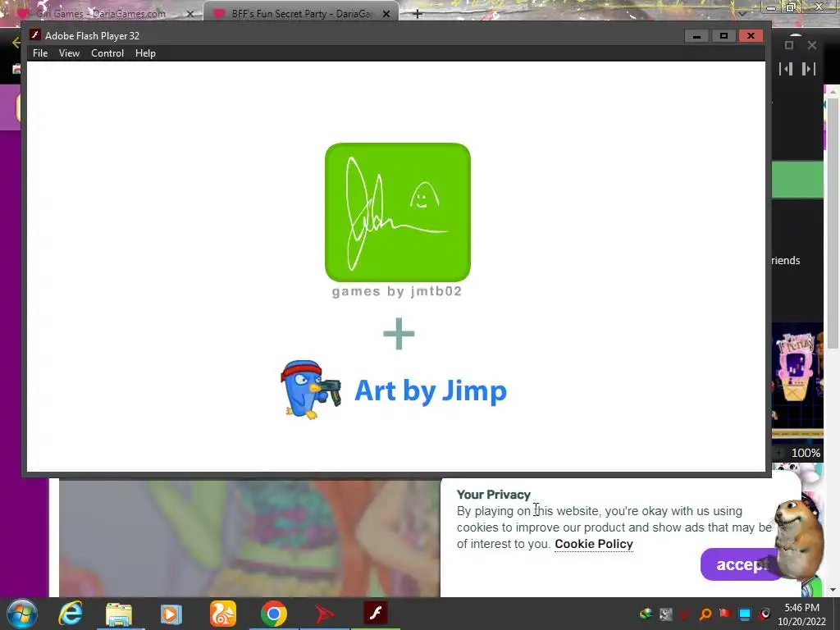Open the tab list dropdown chevron in browser
This screenshot has width=840, height=630.
[742, 13]
